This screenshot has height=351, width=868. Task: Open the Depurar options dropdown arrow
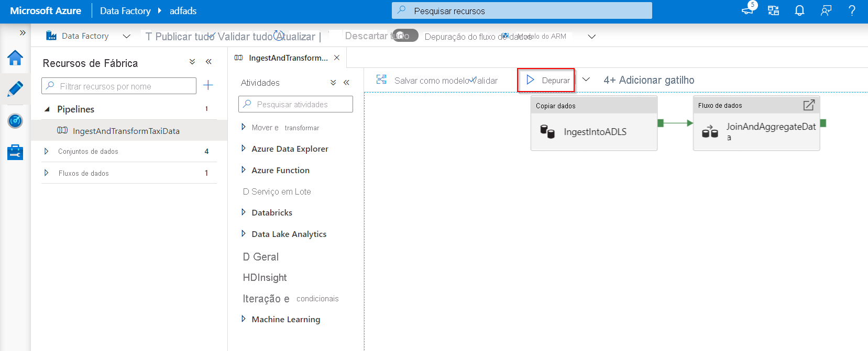[586, 80]
